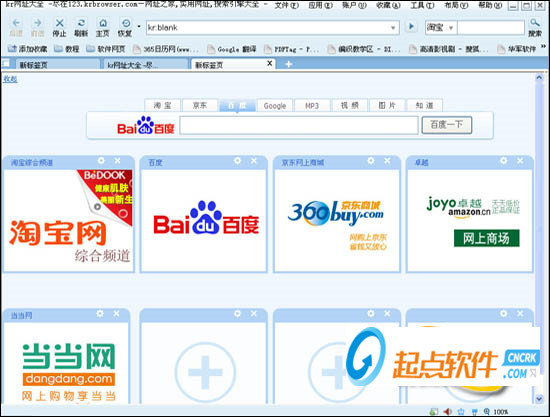Open the search engine selector dropdown

(451, 28)
